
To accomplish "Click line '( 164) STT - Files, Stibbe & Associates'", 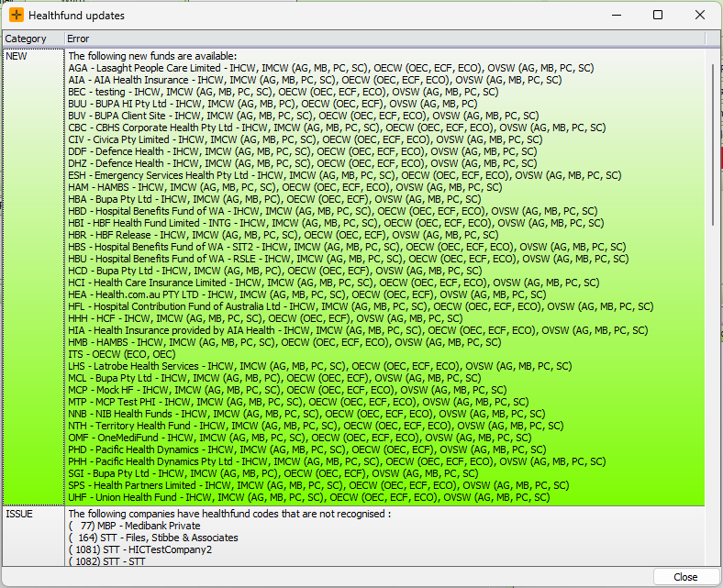I will [x=153, y=538].
